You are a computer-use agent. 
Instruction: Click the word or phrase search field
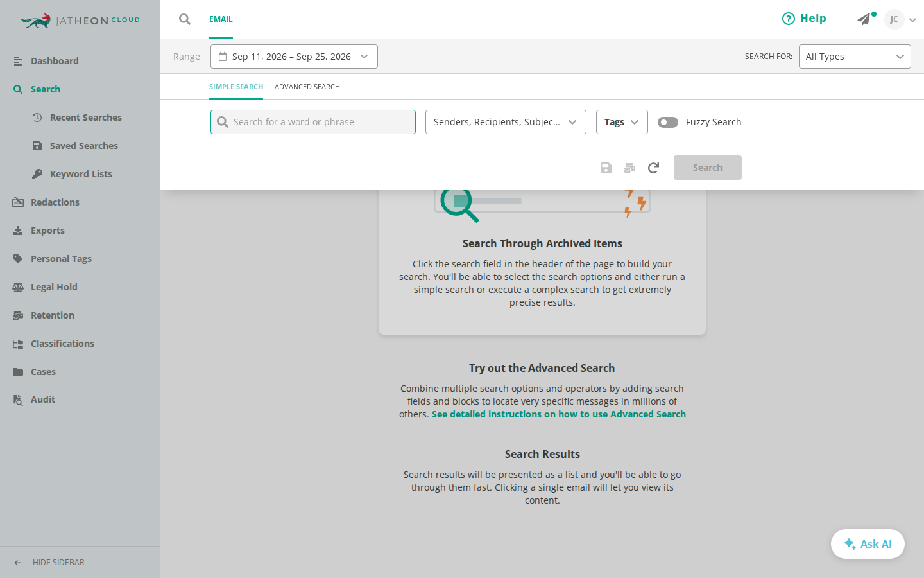[313, 122]
